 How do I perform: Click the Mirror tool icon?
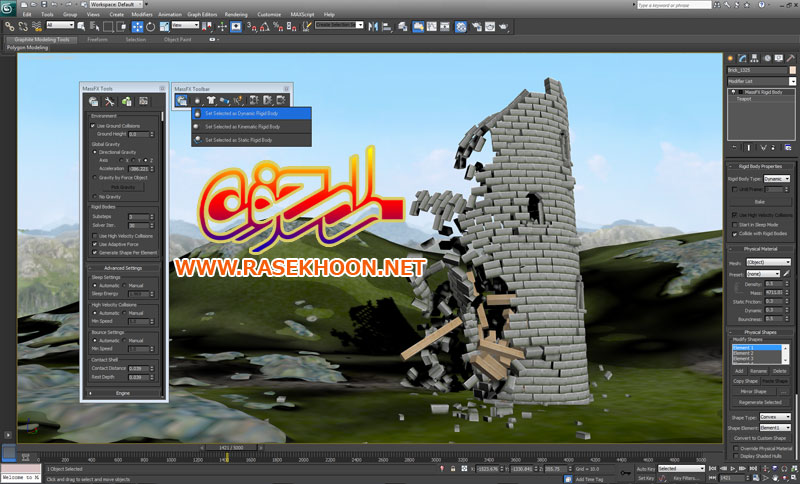(373, 27)
